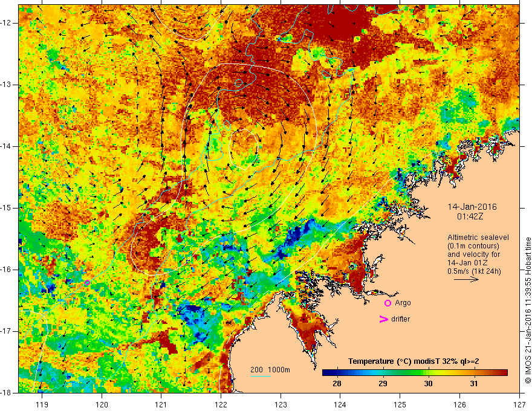Click the '0.5m/s (1kt 24h)' scale text
The image size is (532, 411).
474,271
